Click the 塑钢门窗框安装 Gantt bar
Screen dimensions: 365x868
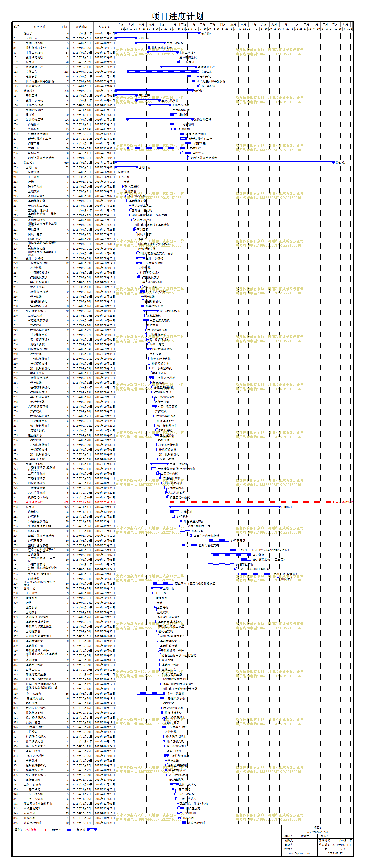189,545
